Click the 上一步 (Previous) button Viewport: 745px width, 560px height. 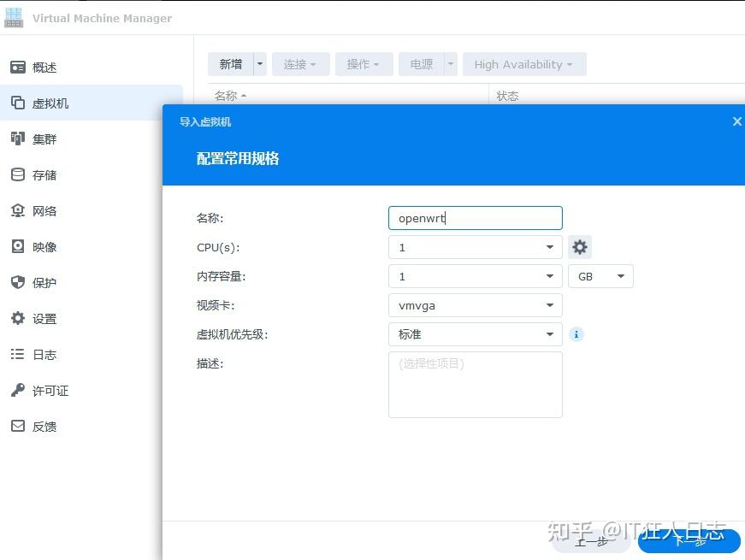coord(591,541)
